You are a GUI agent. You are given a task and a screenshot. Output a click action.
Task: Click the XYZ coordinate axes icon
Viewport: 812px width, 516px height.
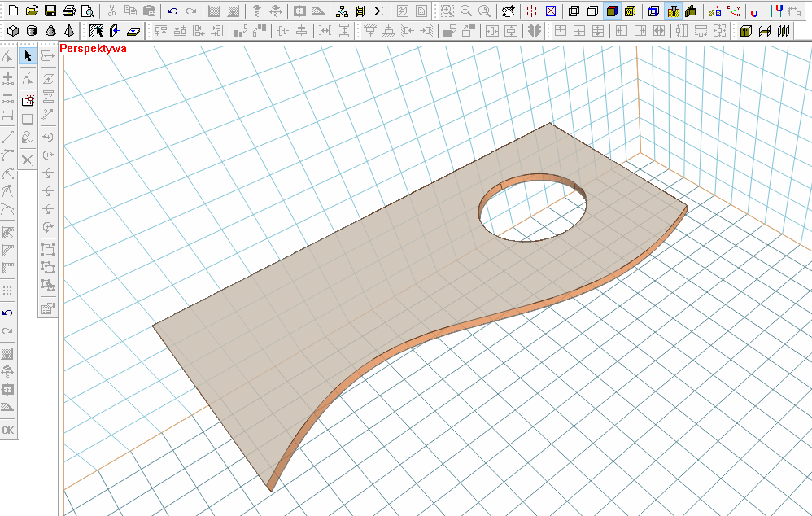click(733, 11)
